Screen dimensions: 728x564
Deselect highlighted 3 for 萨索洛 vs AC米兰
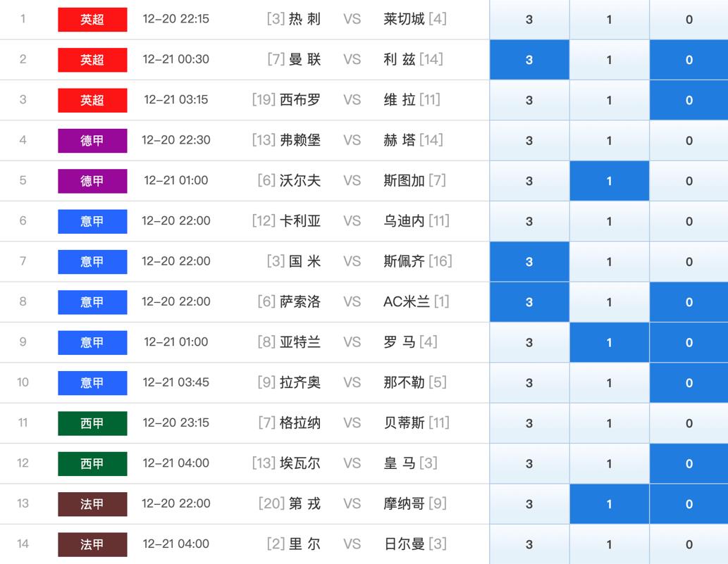coord(529,302)
